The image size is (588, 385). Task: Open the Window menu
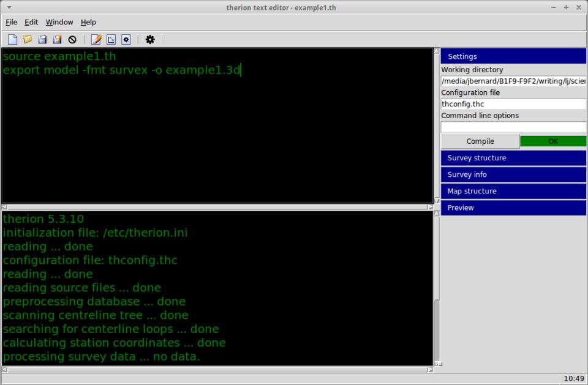[x=59, y=22]
